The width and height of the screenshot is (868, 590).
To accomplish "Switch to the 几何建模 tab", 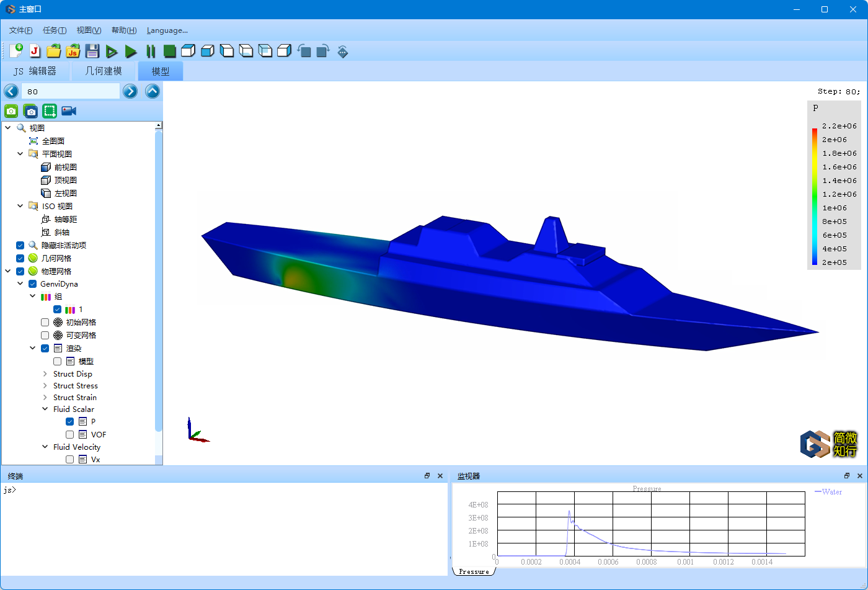I will point(104,71).
